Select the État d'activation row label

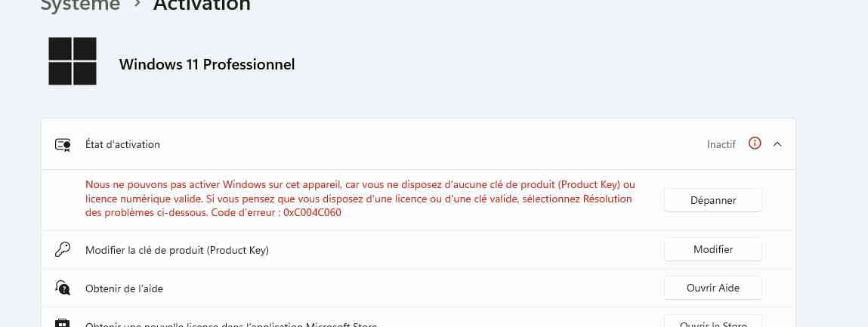pyautogui.click(x=122, y=144)
